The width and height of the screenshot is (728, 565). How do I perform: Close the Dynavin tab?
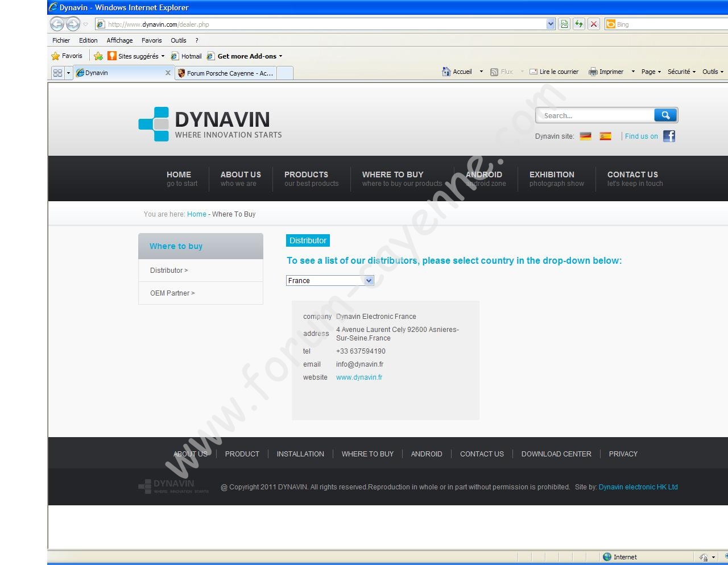pos(168,73)
